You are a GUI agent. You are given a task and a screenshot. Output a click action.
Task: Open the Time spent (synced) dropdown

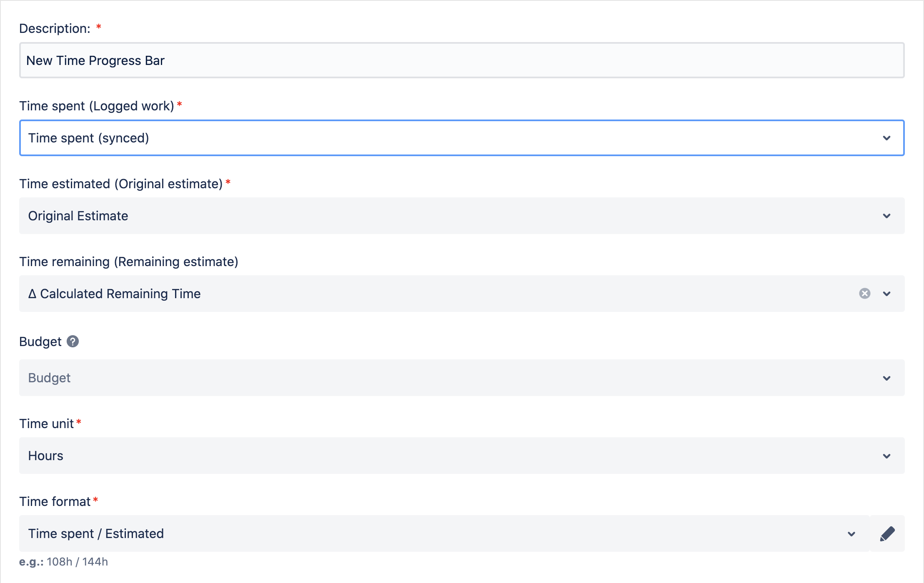[417, 138]
